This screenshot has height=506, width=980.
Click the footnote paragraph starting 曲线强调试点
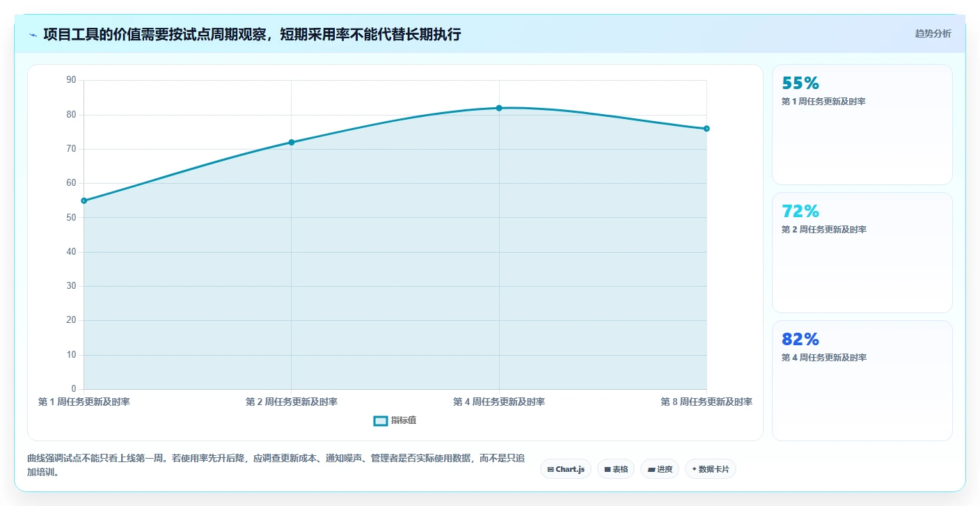pyautogui.click(x=276, y=465)
